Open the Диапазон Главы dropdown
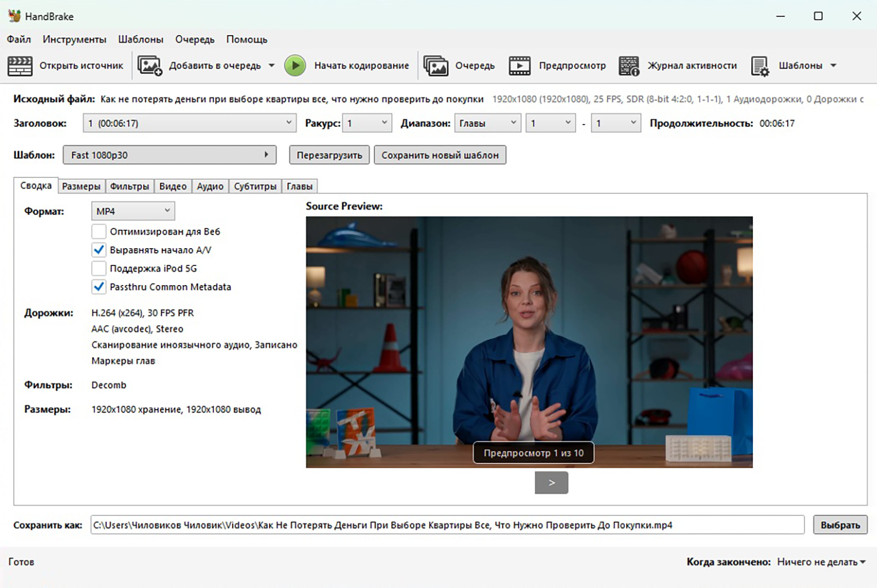The width and height of the screenshot is (877, 588). (x=488, y=123)
